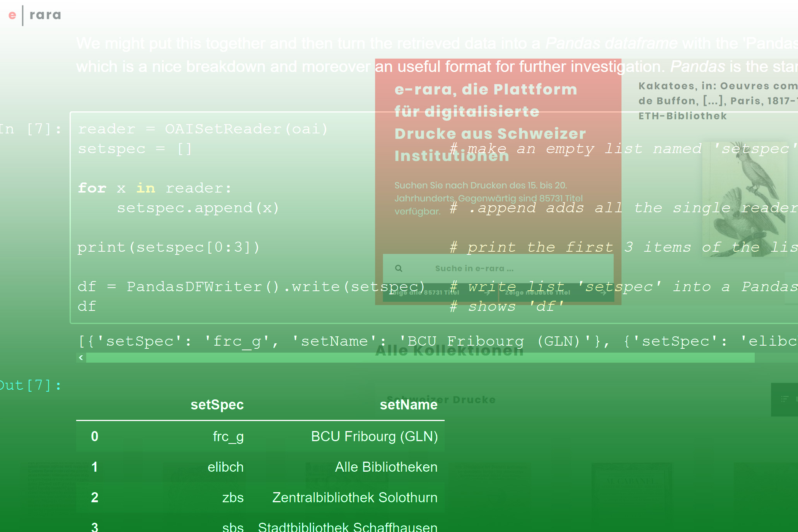Select the 'BCU Fribourg (GLN)' table cell
This screenshot has height=532, width=798.
click(x=374, y=437)
